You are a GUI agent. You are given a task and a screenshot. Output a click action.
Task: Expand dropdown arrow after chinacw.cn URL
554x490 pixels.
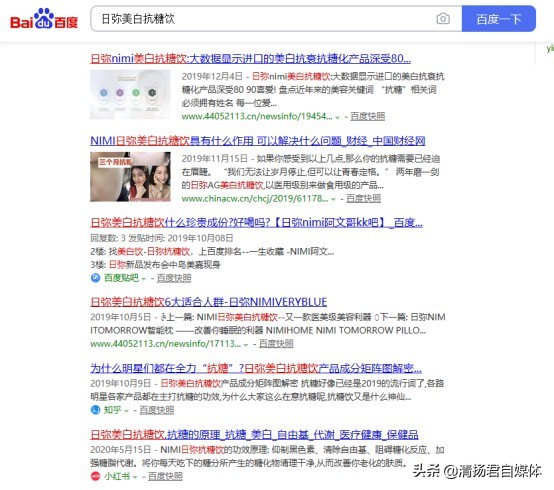[333, 200]
